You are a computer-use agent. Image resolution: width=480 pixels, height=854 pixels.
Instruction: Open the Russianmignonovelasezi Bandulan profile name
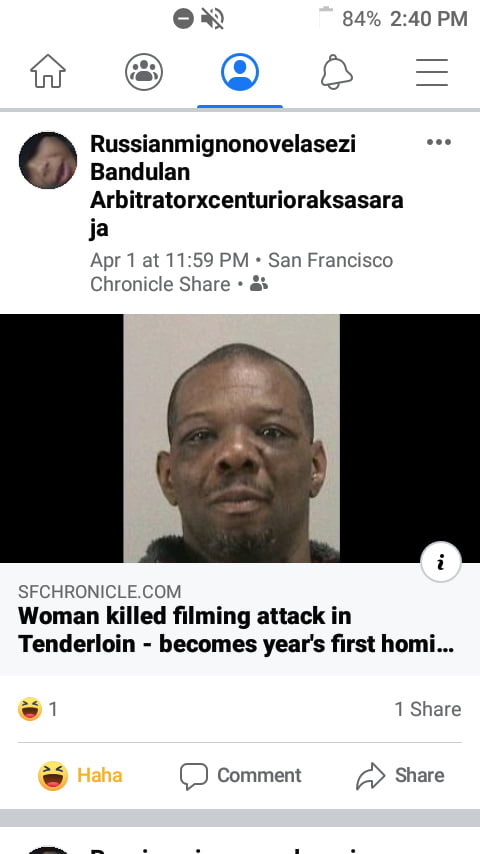(x=247, y=186)
